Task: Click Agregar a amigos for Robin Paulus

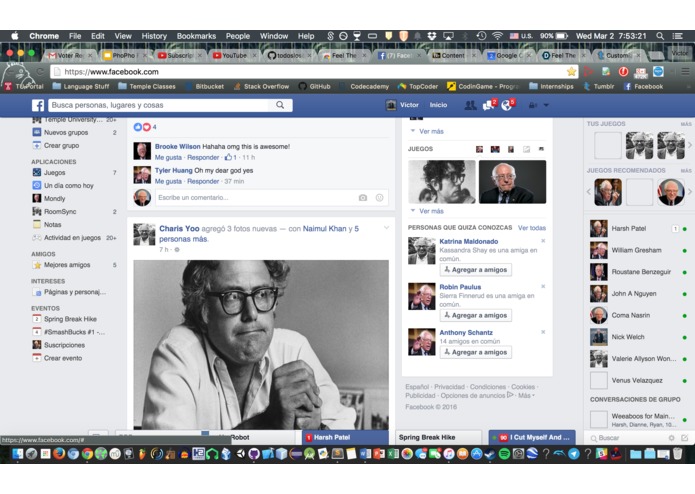Action: pos(476,315)
